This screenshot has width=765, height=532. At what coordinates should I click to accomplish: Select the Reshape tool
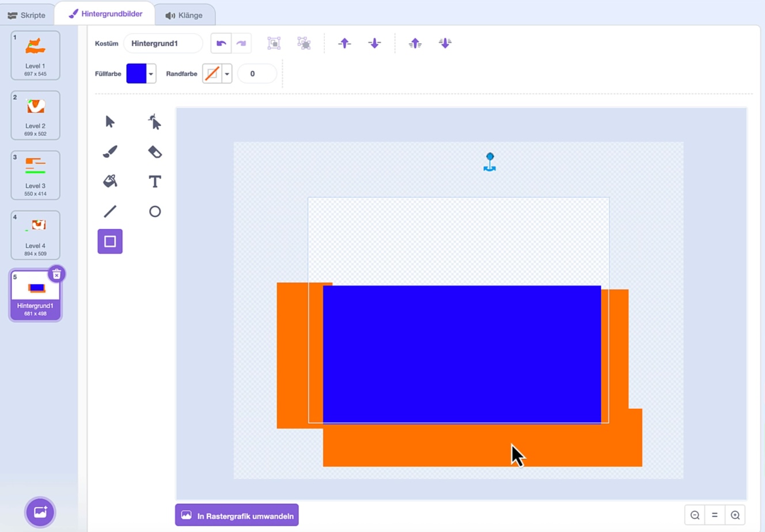pyautogui.click(x=154, y=121)
